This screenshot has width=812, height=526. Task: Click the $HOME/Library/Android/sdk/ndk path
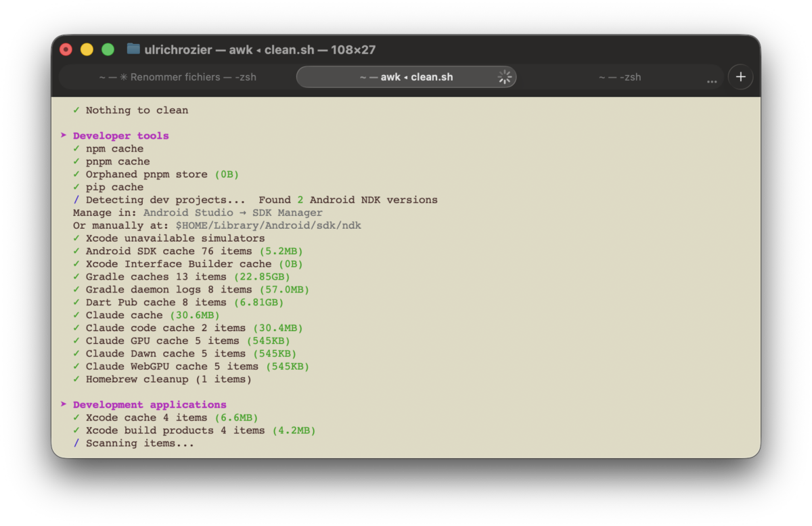(x=268, y=225)
